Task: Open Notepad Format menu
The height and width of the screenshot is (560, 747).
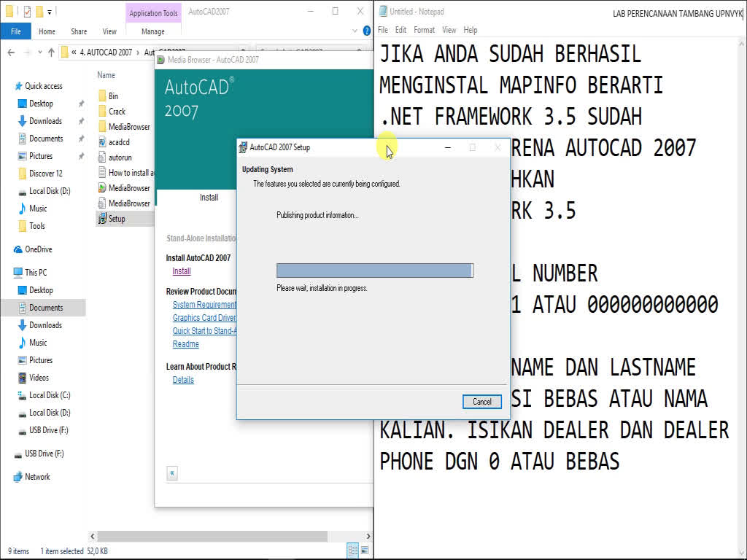Action: [x=424, y=30]
